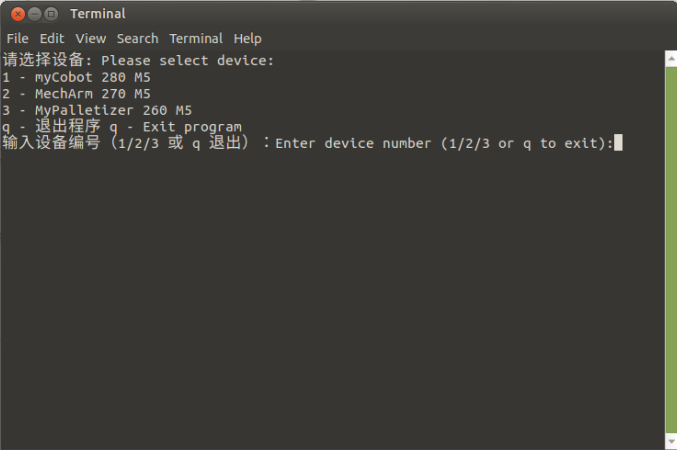Open the Help menu
The height and width of the screenshot is (450, 677).
[247, 38]
